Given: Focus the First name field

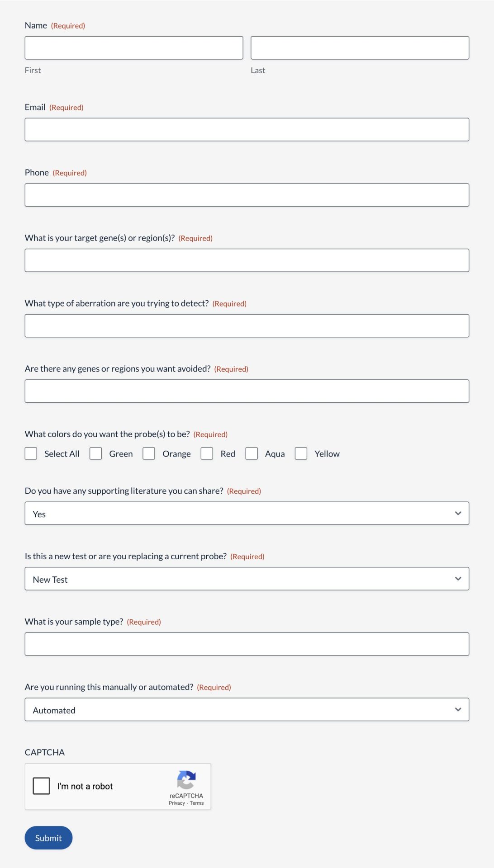Looking at the screenshot, I should [x=133, y=48].
